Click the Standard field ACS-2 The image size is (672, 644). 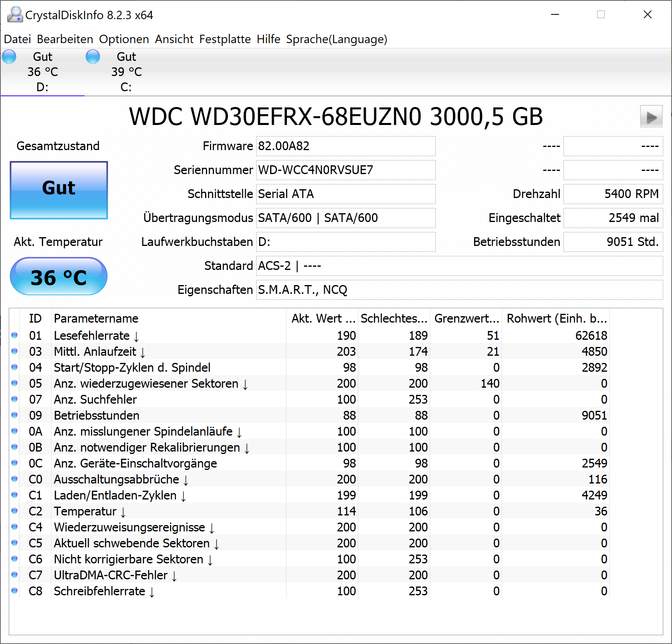(459, 266)
